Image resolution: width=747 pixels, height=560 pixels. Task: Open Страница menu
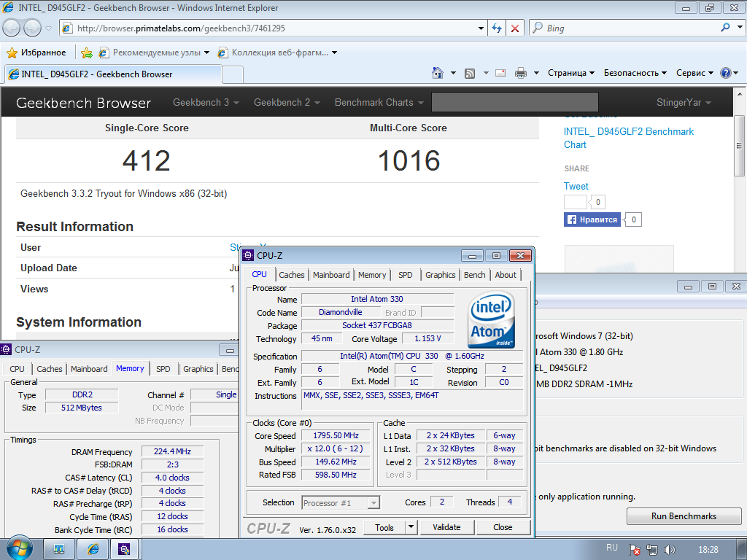[x=571, y=73]
